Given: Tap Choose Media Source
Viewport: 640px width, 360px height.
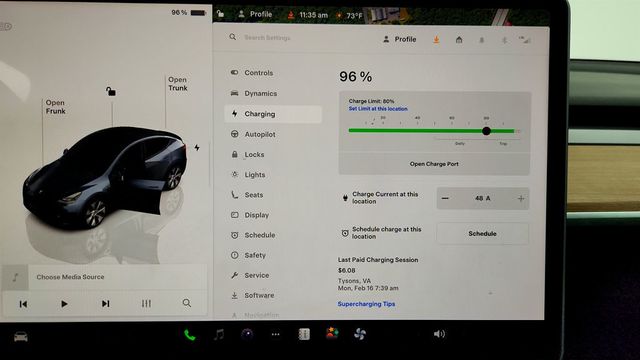Looking at the screenshot, I should click(70, 277).
